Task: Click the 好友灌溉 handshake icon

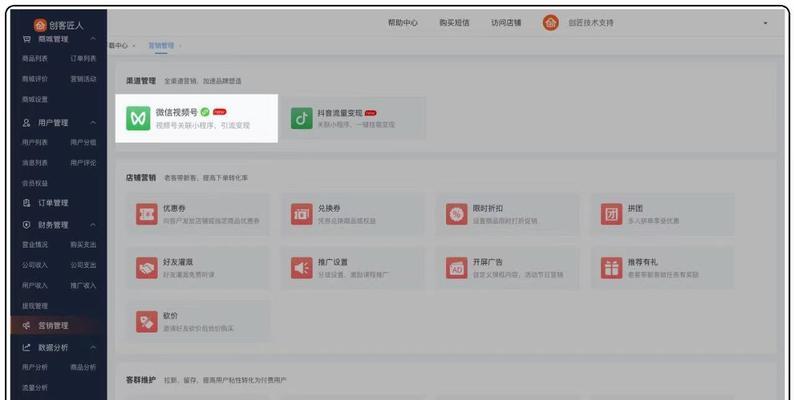Action: [146, 268]
